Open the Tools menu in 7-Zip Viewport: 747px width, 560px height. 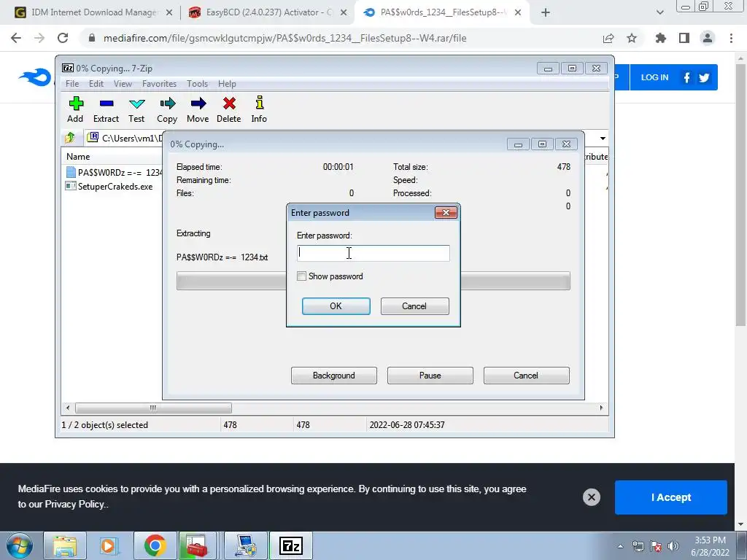(197, 84)
